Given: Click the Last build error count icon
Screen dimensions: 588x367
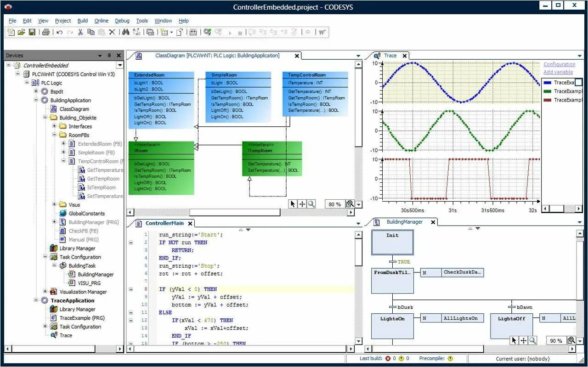Looking at the screenshot, I should [x=388, y=359].
